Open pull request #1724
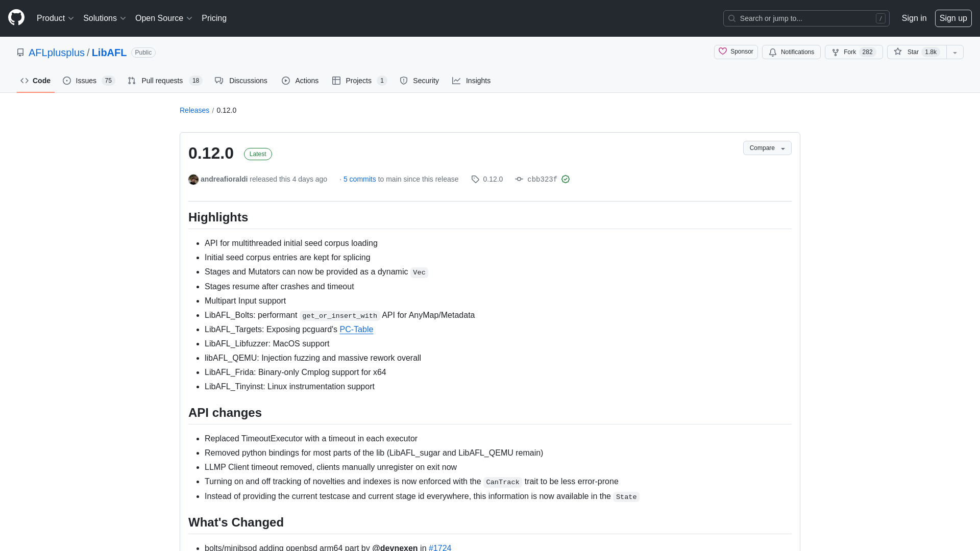The height and width of the screenshot is (551, 980). click(440, 547)
